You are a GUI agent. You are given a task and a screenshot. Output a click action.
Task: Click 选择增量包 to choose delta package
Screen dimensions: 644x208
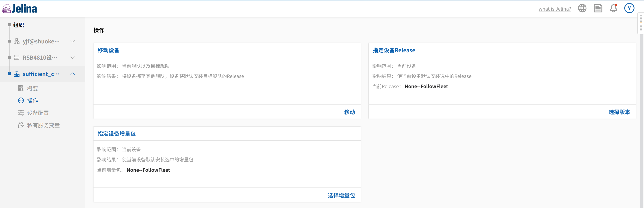[x=341, y=195]
